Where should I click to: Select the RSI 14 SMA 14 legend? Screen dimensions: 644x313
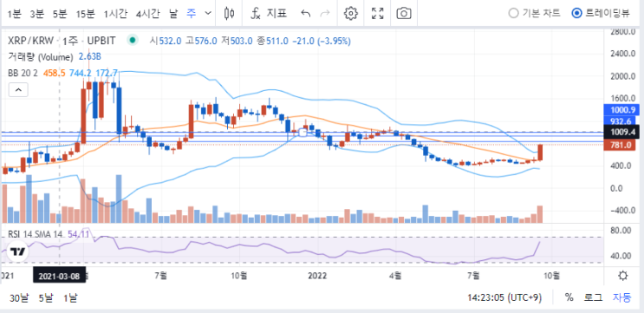click(35, 234)
